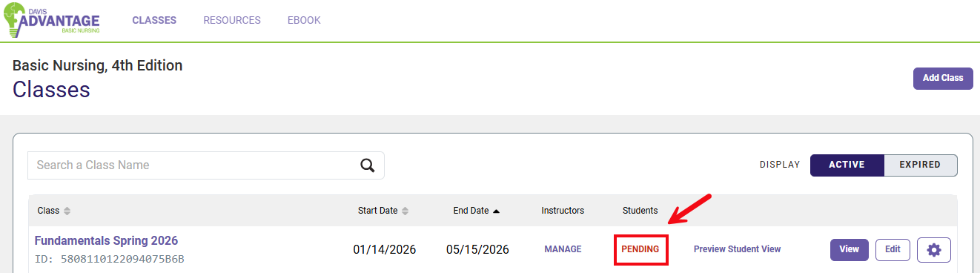Click start date 01/14/2026

pyautogui.click(x=385, y=249)
